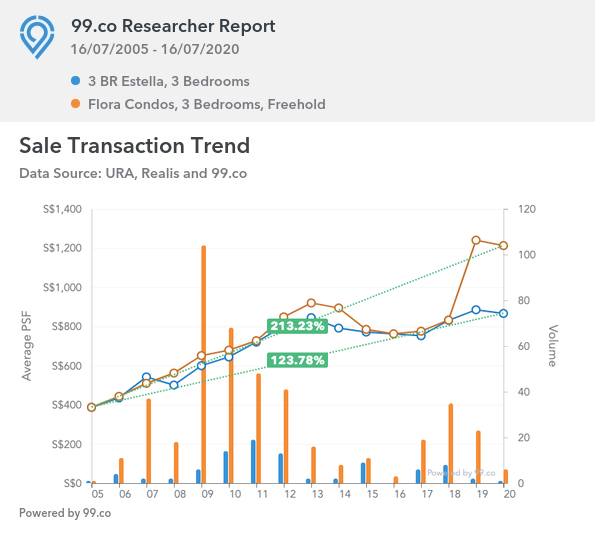Click the 'Sale Transaction Trend' heading

click(135, 145)
